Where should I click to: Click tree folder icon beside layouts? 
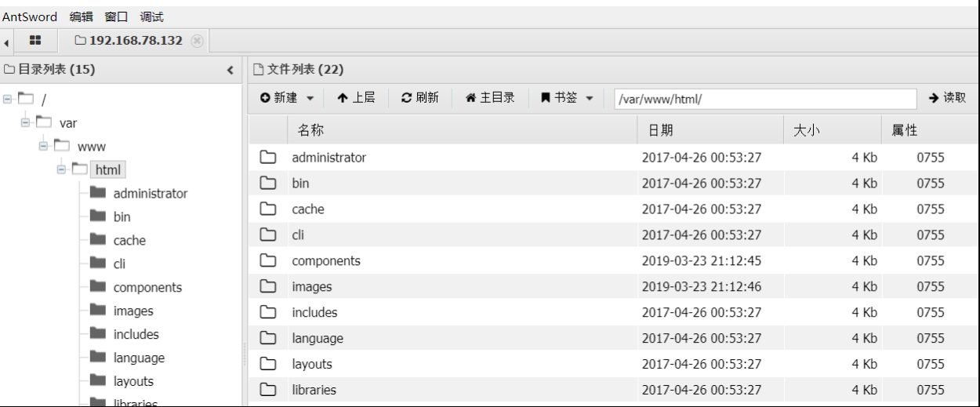click(x=98, y=380)
